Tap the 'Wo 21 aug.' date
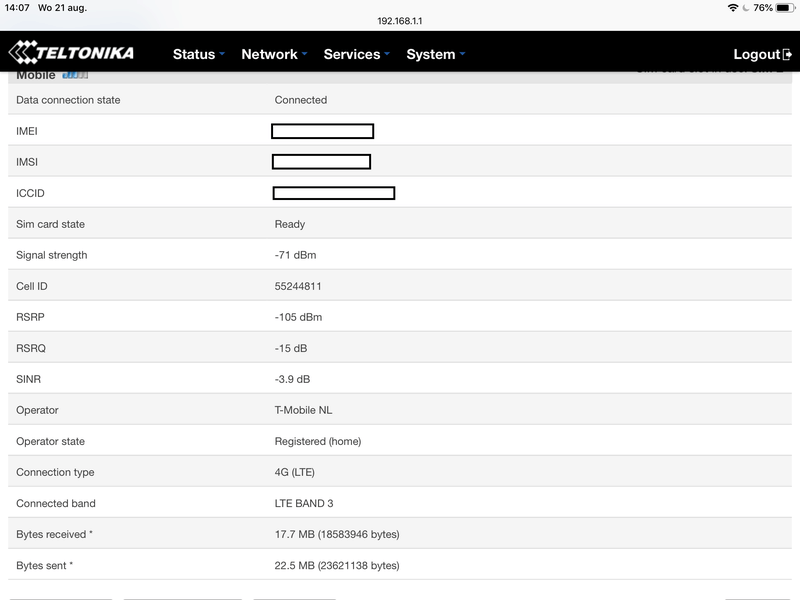This screenshot has height=600, width=800. pyautogui.click(x=62, y=8)
